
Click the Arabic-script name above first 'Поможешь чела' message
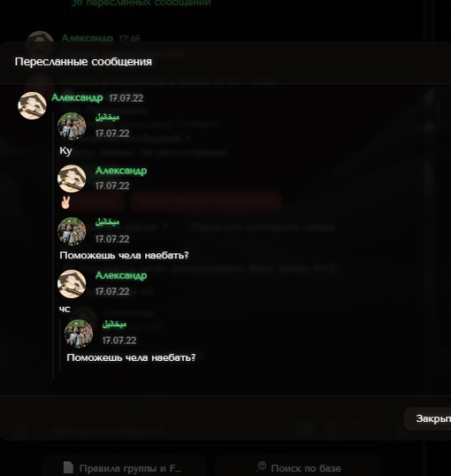tap(107, 222)
